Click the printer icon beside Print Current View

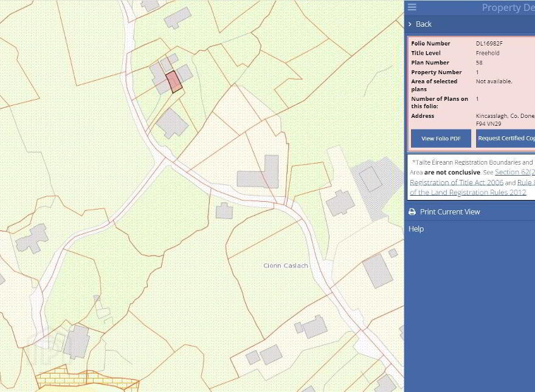[412, 212]
